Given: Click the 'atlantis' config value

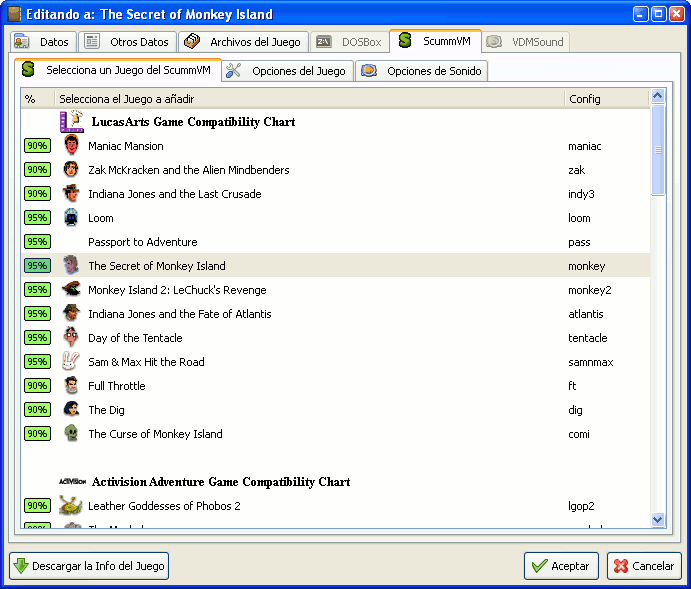Looking at the screenshot, I should 585,314.
